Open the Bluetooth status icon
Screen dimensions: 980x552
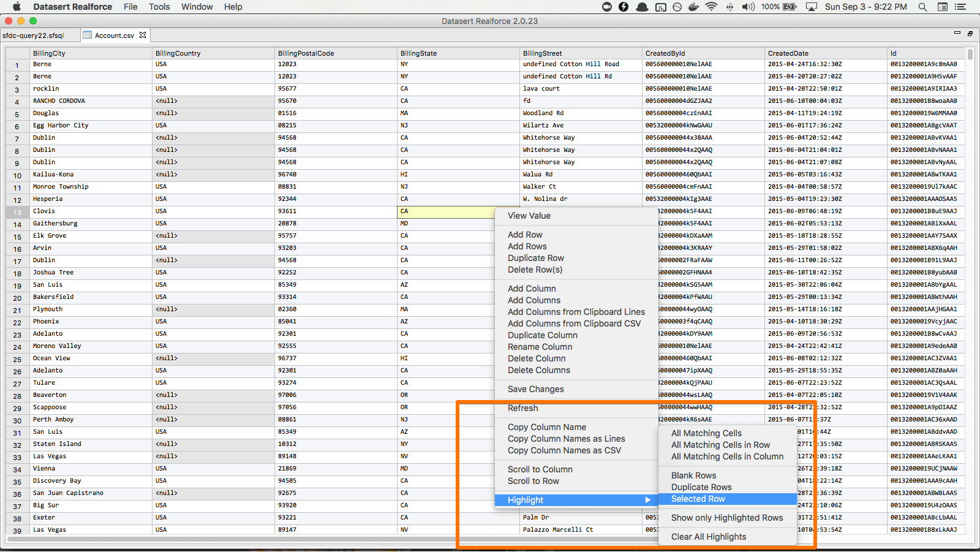point(729,7)
